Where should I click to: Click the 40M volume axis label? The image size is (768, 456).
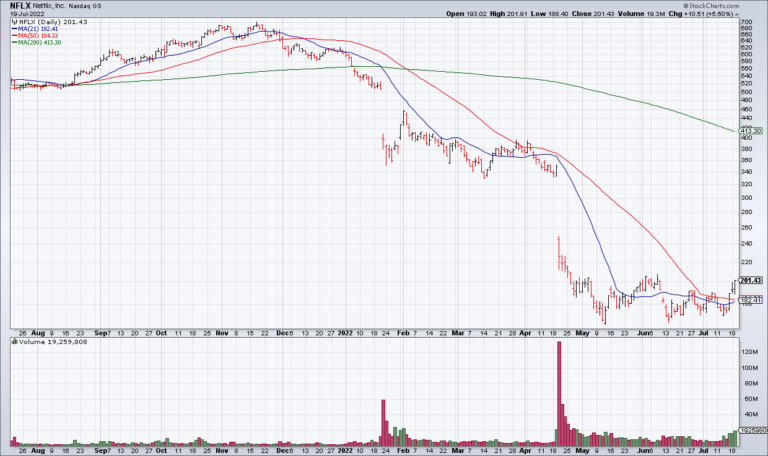[749, 414]
